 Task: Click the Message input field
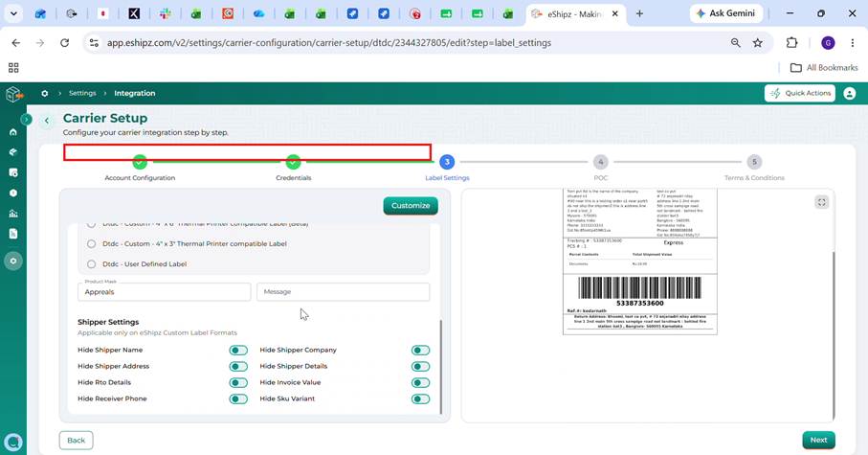(x=344, y=292)
